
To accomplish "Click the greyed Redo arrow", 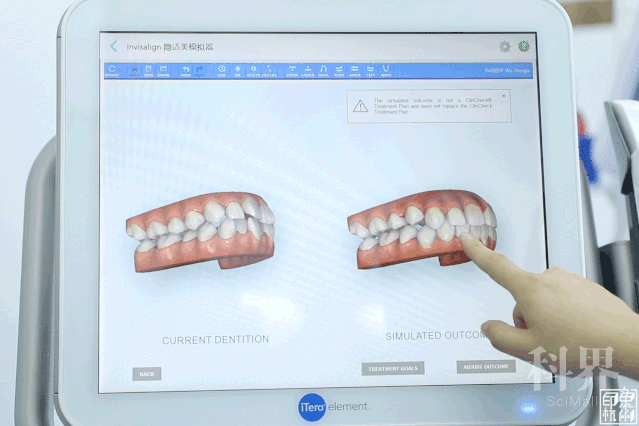I will 199,71.
